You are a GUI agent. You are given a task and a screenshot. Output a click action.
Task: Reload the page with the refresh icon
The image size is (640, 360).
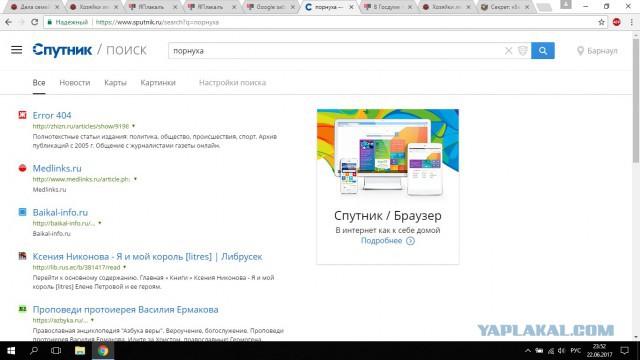click(x=34, y=22)
